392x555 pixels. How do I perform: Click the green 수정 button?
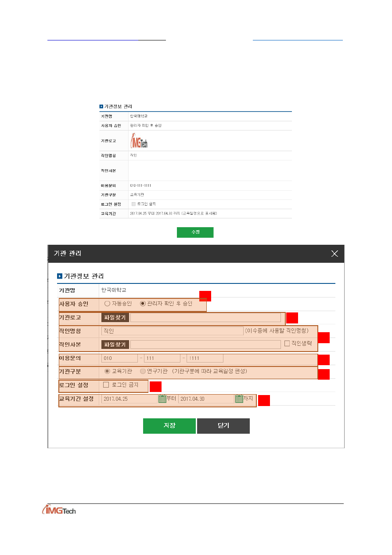tap(195, 232)
